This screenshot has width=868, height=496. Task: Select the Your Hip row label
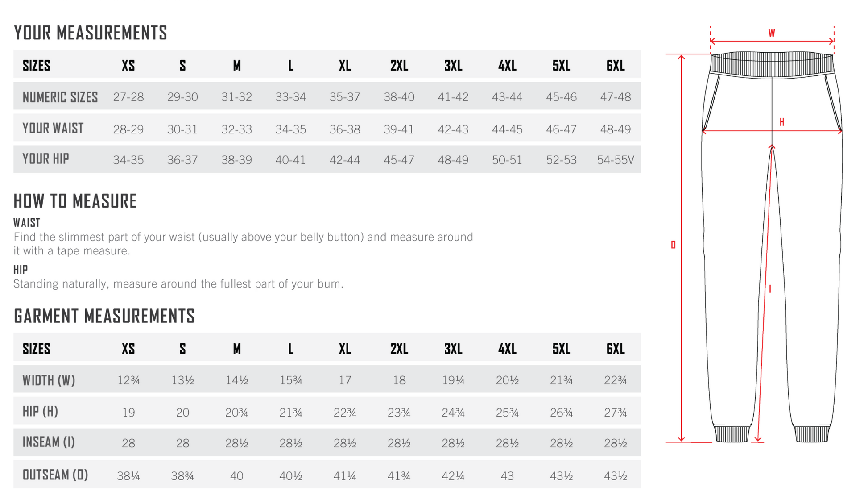point(46,159)
